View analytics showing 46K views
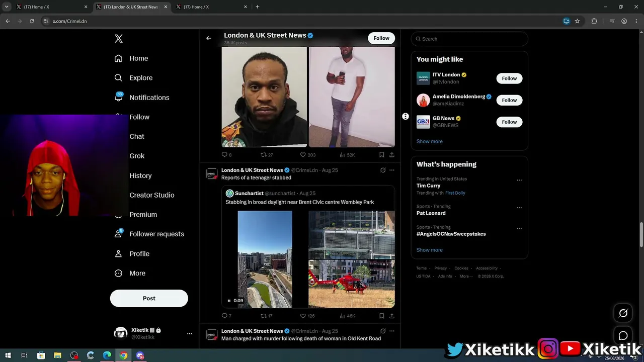Image resolution: width=644 pixels, height=362 pixels. (342, 316)
